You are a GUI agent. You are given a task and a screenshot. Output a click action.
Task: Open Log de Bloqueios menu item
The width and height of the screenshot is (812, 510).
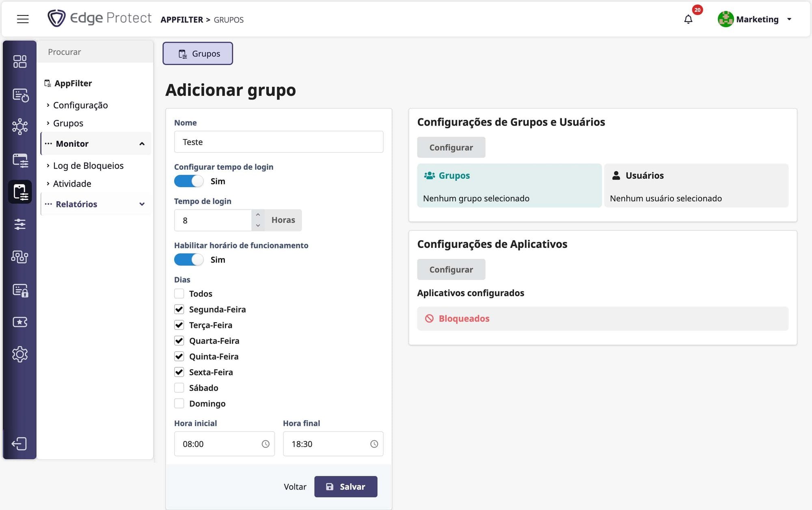[x=88, y=166]
